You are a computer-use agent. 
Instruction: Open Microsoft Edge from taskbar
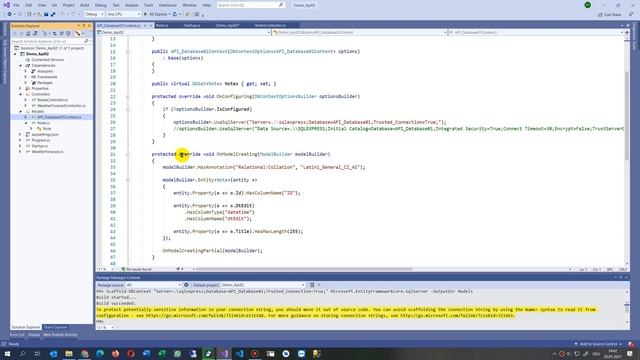coord(100,354)
